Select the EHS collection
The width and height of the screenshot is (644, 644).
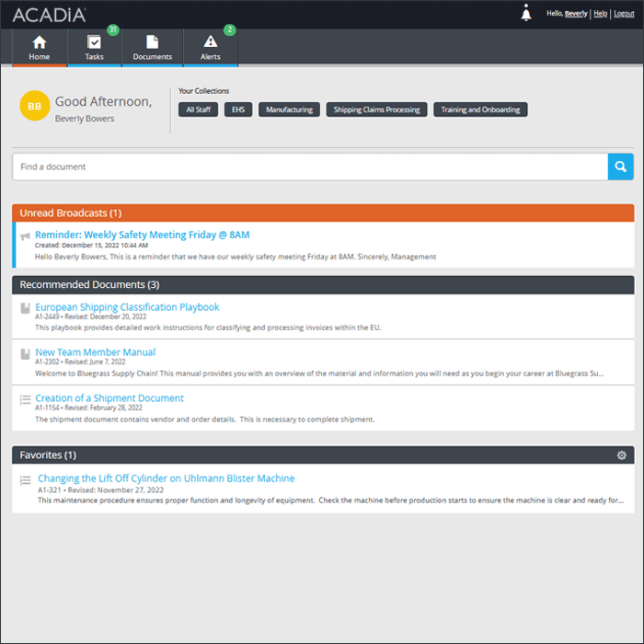238,109
